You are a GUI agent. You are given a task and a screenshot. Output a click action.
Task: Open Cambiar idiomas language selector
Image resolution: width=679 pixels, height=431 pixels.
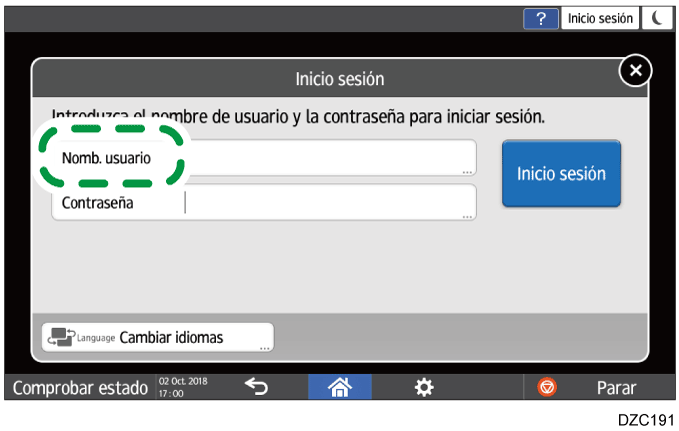(x=170, y=337)
